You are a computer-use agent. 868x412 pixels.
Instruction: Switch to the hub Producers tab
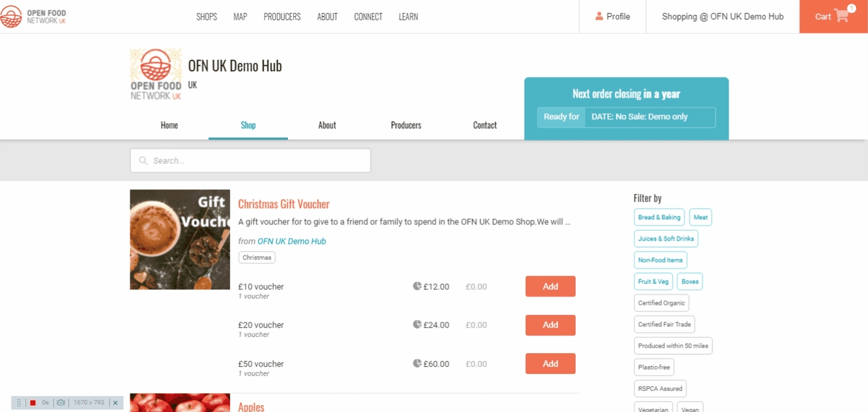(x=406, y=125)
